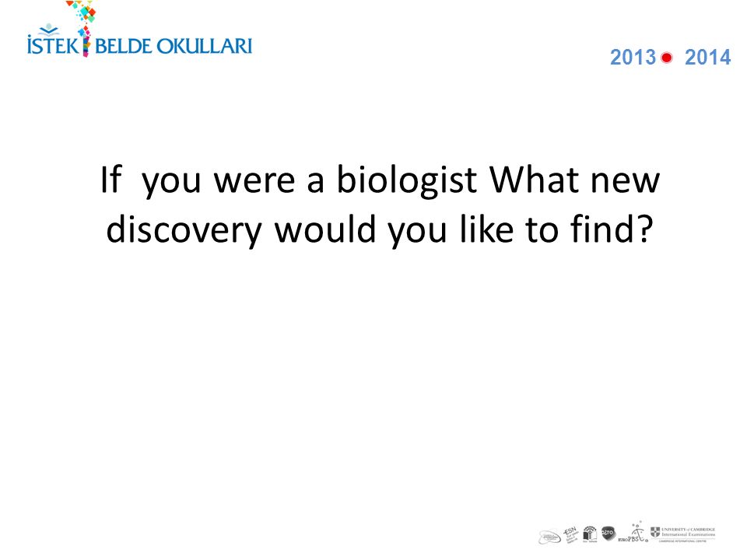Click the 2014 year label
This screenshot has height=560, width=747.
(x=707, y=57)
